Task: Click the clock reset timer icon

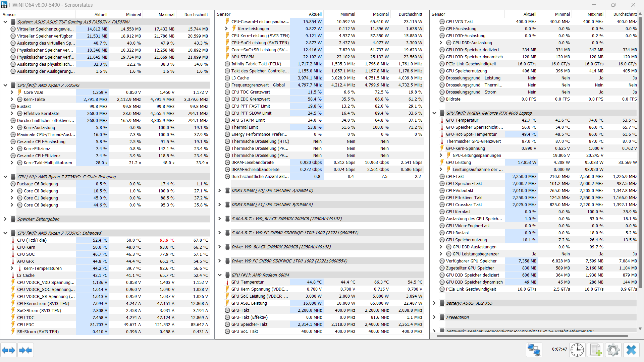Action: (577, 350)
